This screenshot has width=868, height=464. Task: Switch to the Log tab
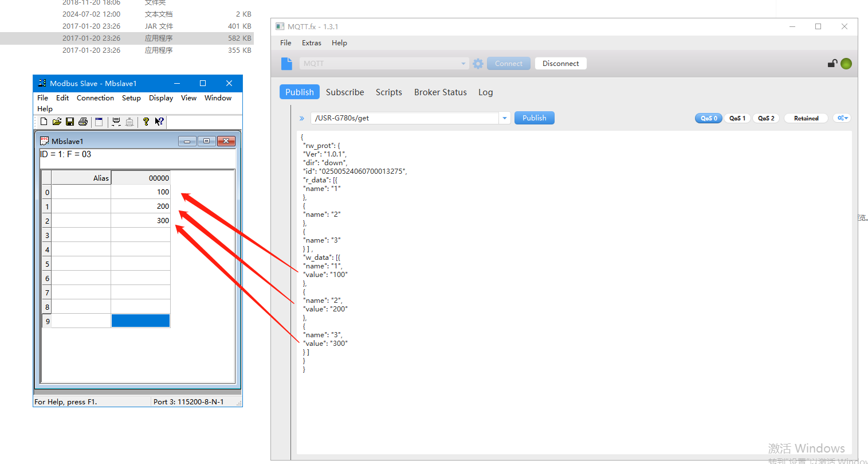(x=486, y=92)
